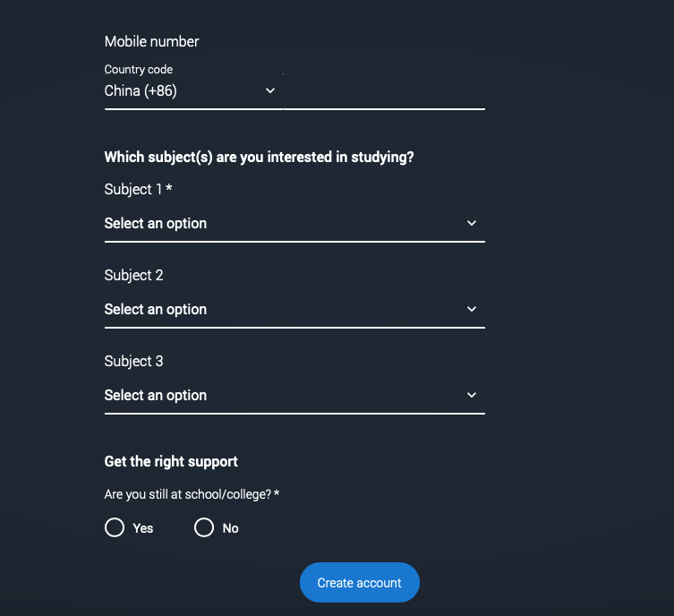Click the Subject 2 chevron arrow
The height and width of the screenshot is (616, 674).
click(472, 309)
